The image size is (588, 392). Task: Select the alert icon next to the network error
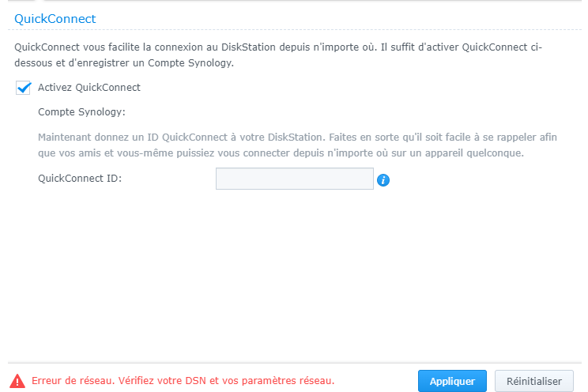pyautogui.click(x=17, y=381)
